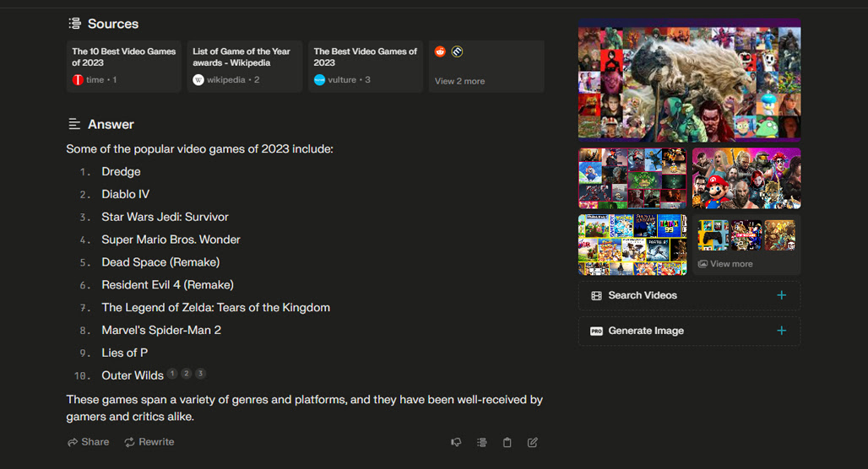Click the image icon beside View more

point(703,264)
